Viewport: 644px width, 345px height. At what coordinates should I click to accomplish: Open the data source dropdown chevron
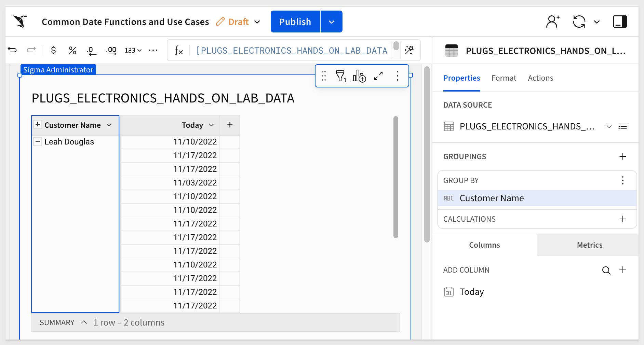tap(609, 127)
